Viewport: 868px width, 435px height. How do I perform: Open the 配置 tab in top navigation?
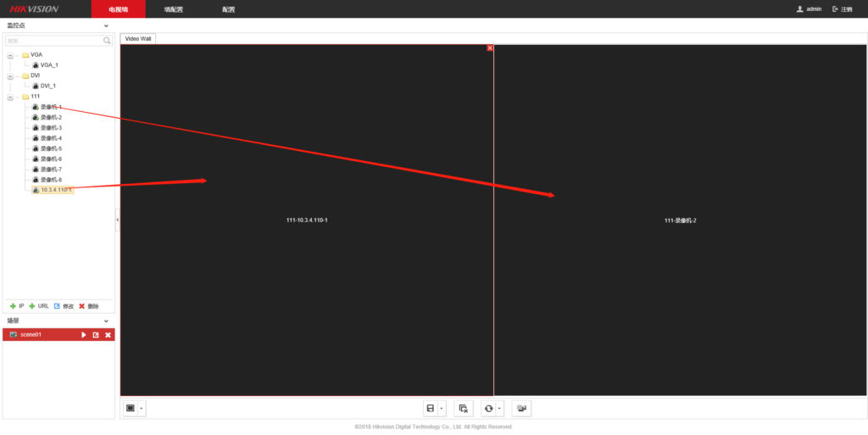228,8
